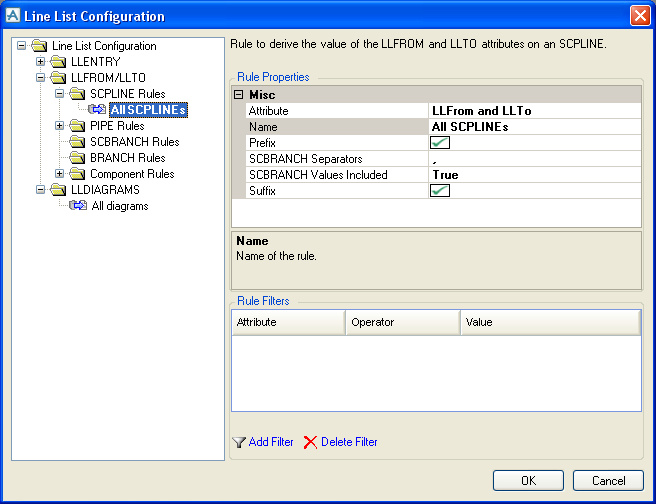Select the LLFROM/LLTO tree item

click(x=108, y=78)
